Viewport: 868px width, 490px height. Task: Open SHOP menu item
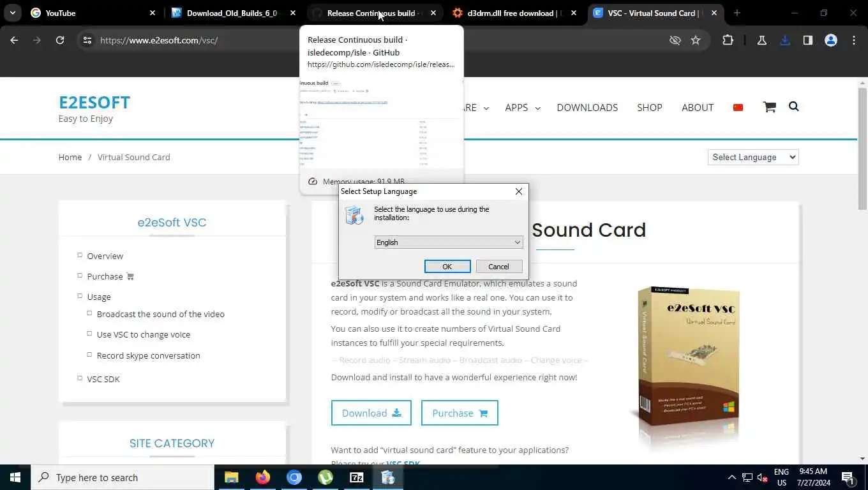coord(650,107)
